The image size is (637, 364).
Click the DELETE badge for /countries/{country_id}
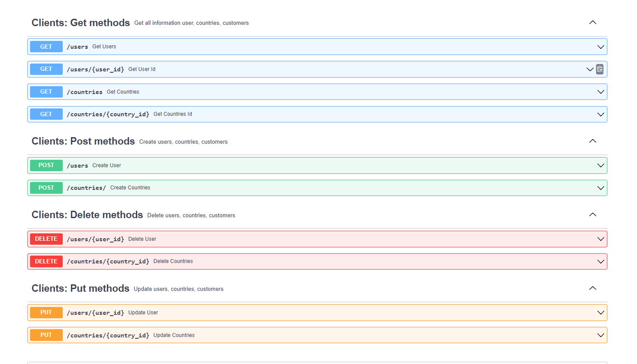pos(46,261)
